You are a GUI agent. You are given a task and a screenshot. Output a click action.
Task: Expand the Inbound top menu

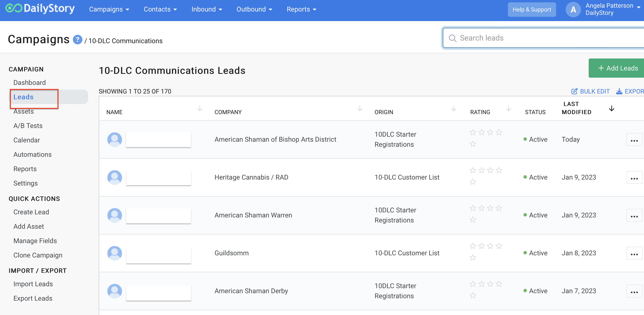[x=207, y=9]
